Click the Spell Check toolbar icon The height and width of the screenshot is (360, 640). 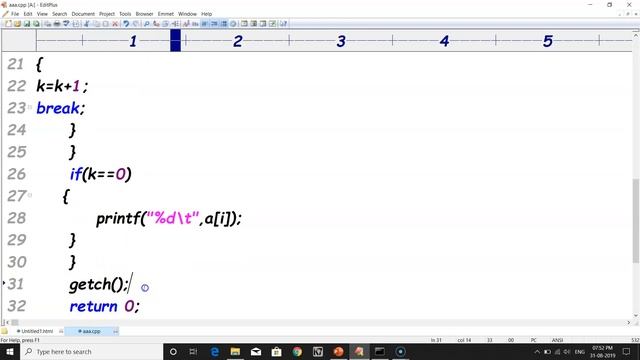[x=66, y=24]
